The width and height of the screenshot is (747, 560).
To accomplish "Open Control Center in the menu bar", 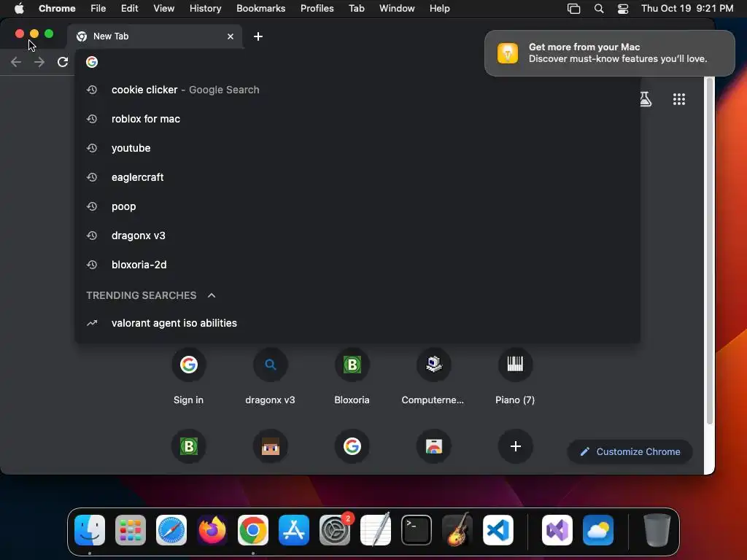I will click(623, 9).
